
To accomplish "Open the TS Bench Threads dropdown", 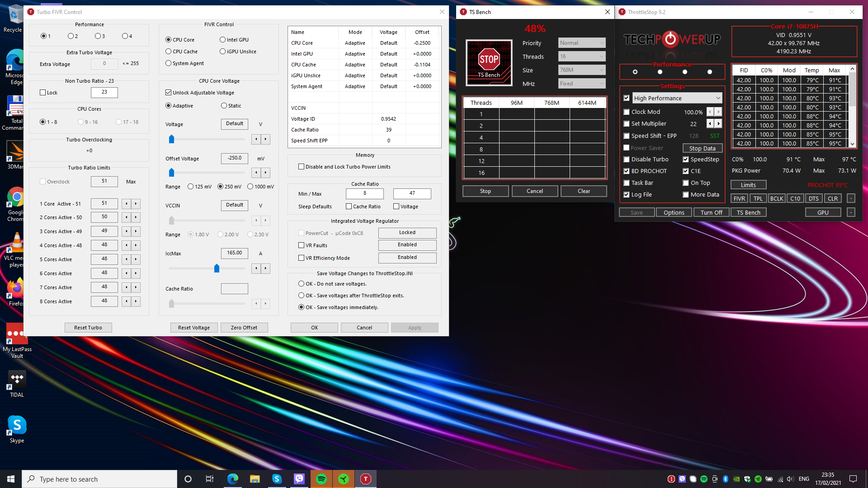I will (x=582, y=56).
